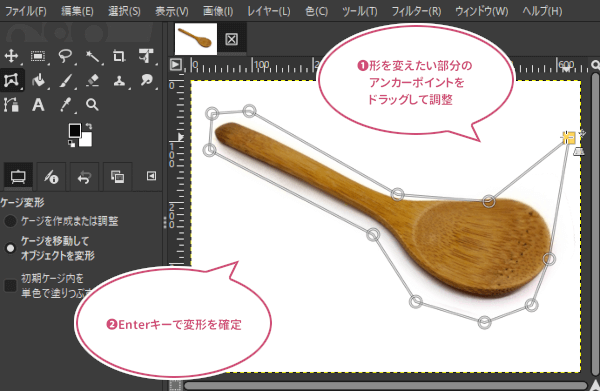
Task: Open the ruler corner image menu button
Action: pyautogui.click(x=175, y=65)
